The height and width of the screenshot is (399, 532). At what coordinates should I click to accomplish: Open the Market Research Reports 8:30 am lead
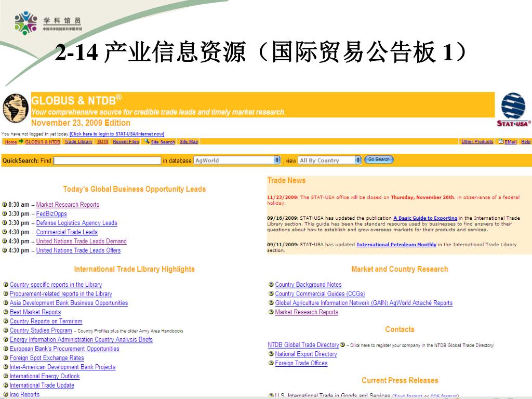[68, 205]
